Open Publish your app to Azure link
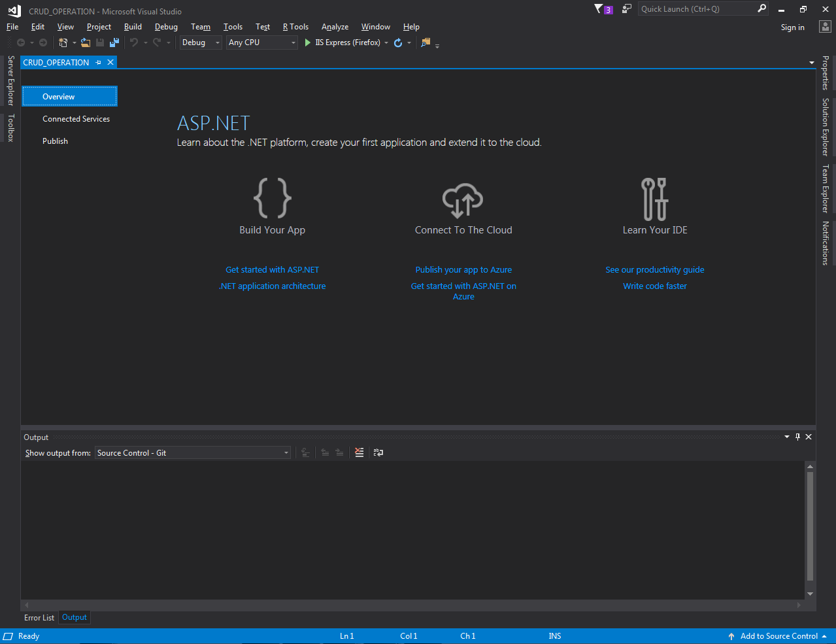Viewport: 836px width, 644px height. point(463,269)
